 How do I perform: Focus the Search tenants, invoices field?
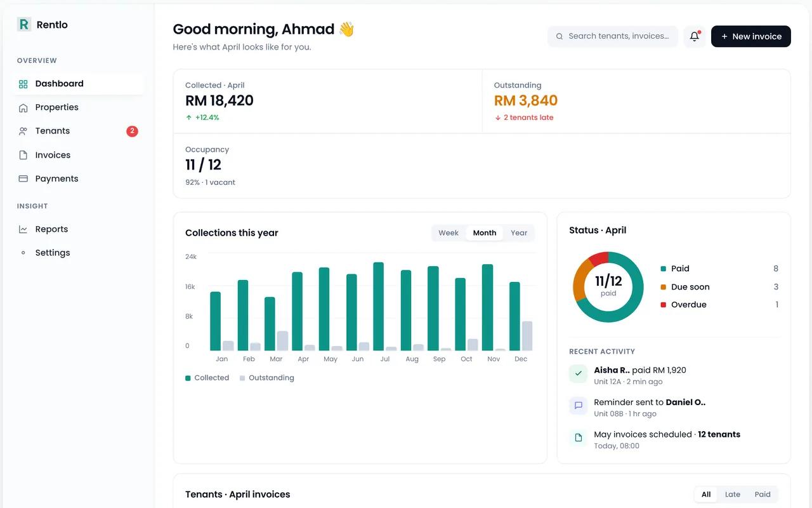(613, 36)
